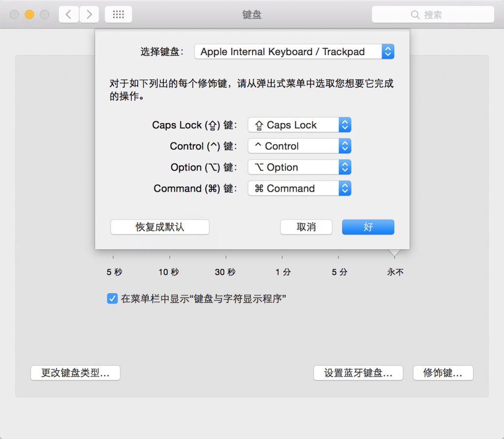Click the 设置蓝牙键盘 button
The image size is (504, 439).
358,373
